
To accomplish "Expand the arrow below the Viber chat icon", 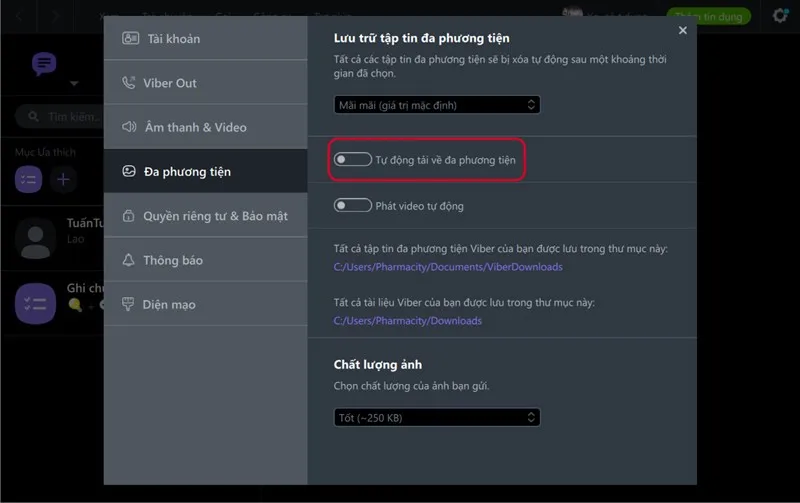I will pyautogui.click(x=74, y=84).
